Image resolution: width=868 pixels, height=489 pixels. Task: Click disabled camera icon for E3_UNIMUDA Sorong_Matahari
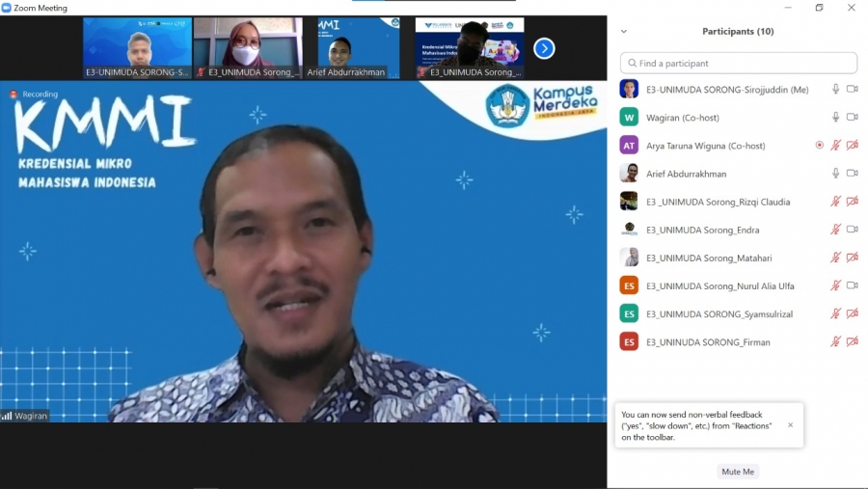(x=852, y=258)
